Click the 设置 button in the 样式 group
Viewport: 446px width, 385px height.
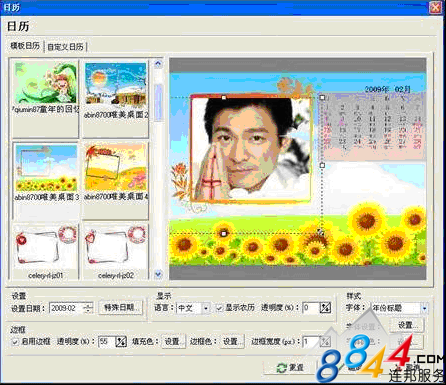[x=406, y=325]
